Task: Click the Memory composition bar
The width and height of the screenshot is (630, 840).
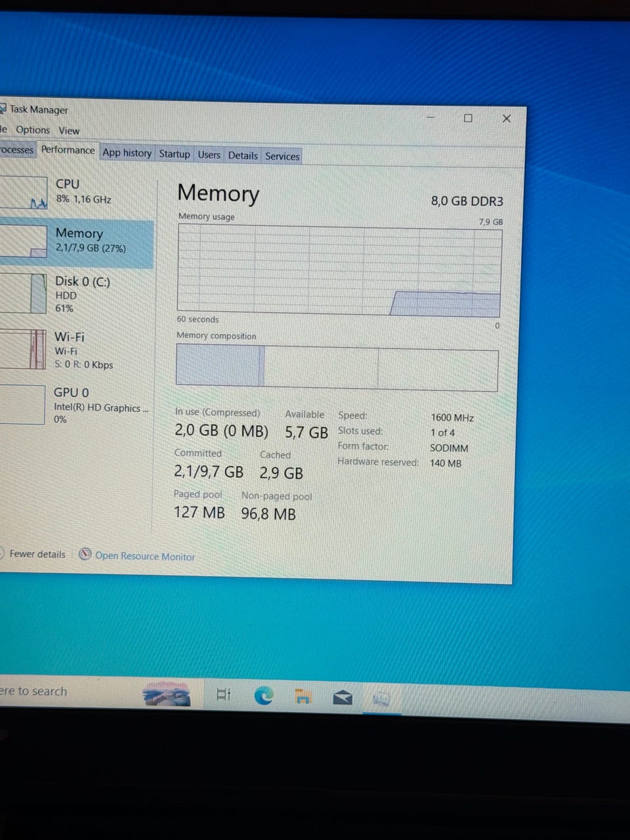Action: coord(337,367)
